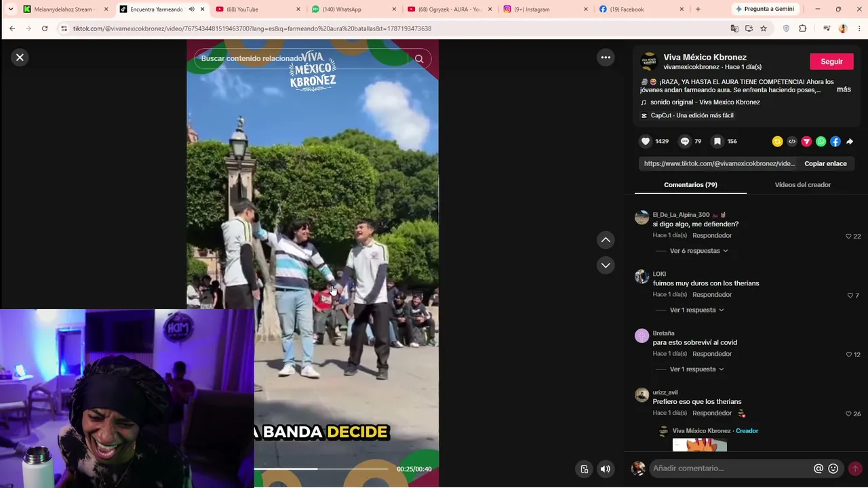Open Viva México Kbronez profile avatar

649,62
